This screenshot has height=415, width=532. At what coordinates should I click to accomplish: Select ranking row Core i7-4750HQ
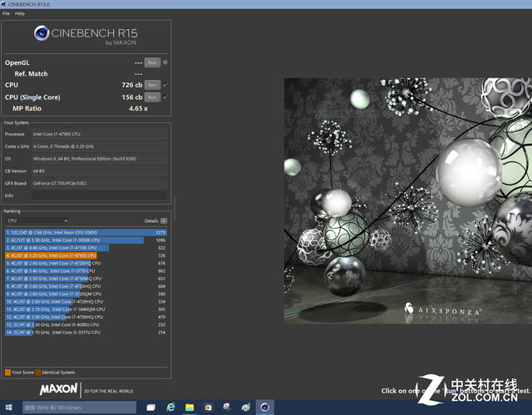click(86, 317)
